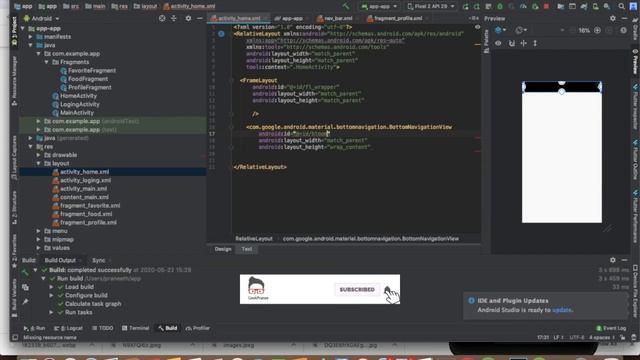Click UTF-8 encoding in status bar
640x360 pixels.
point(577,338)
